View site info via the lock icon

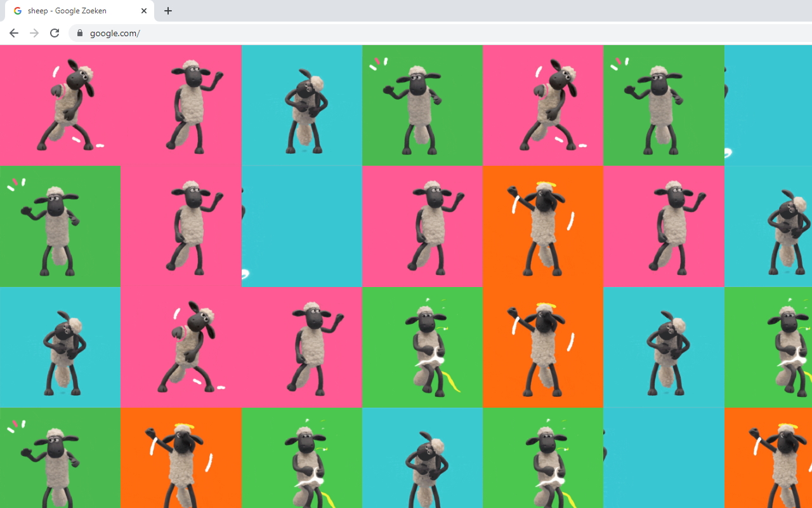coord(79,33)
